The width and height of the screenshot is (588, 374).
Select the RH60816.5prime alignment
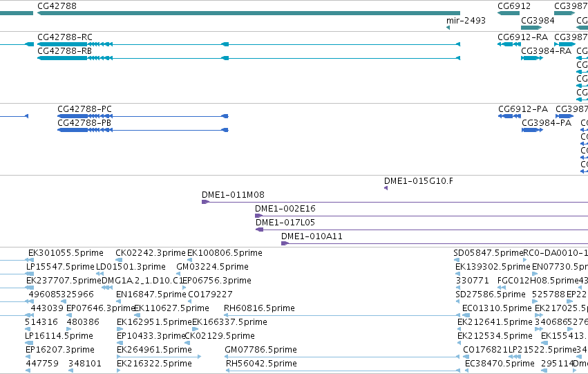(342, 315)
